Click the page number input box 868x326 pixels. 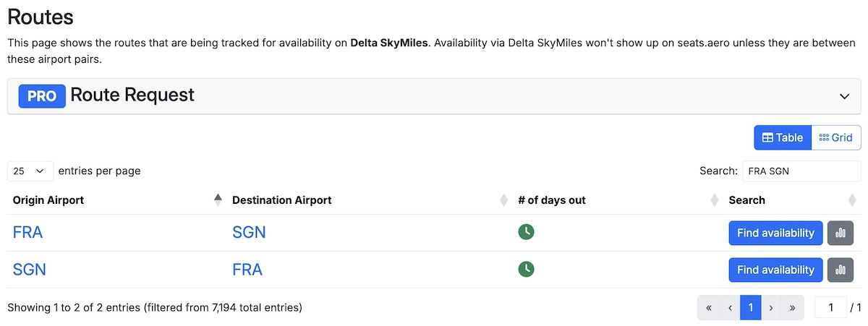coord(830,308)
